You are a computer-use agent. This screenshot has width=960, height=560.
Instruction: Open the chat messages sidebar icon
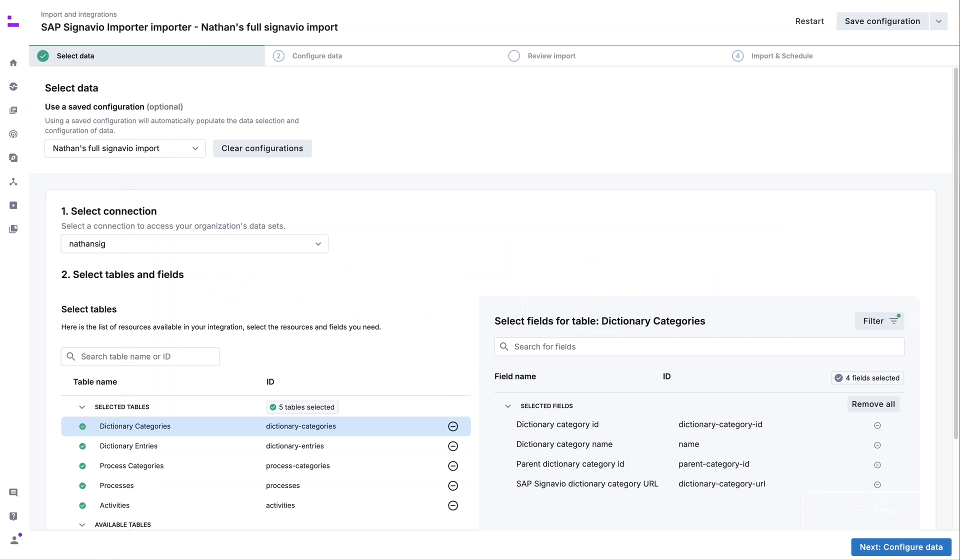[x=13, y=492]
